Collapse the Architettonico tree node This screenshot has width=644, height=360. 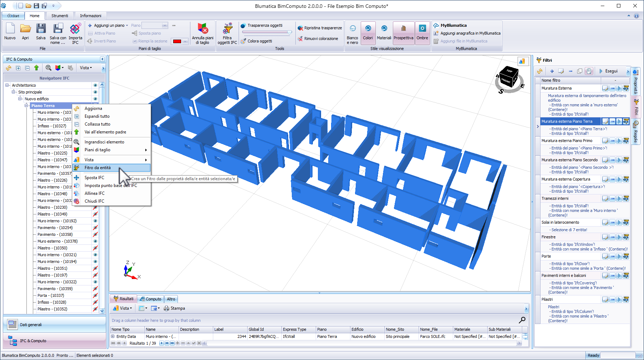point(7,85)
